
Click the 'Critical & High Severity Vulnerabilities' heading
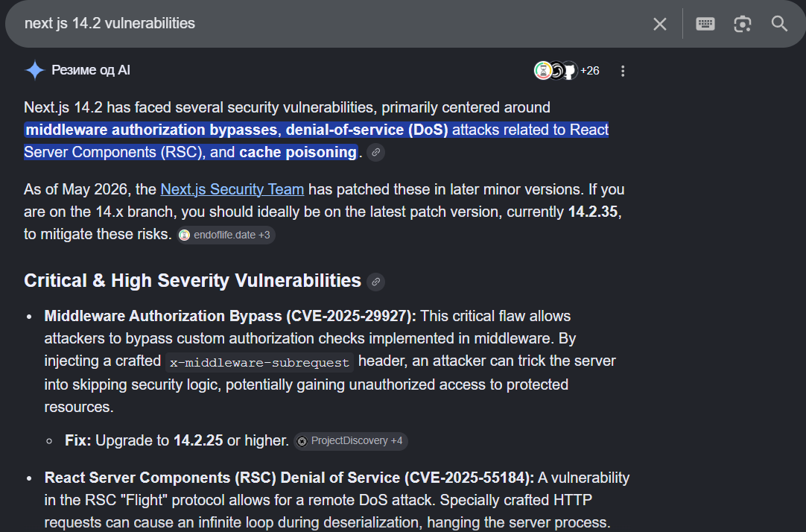(192, 281)
